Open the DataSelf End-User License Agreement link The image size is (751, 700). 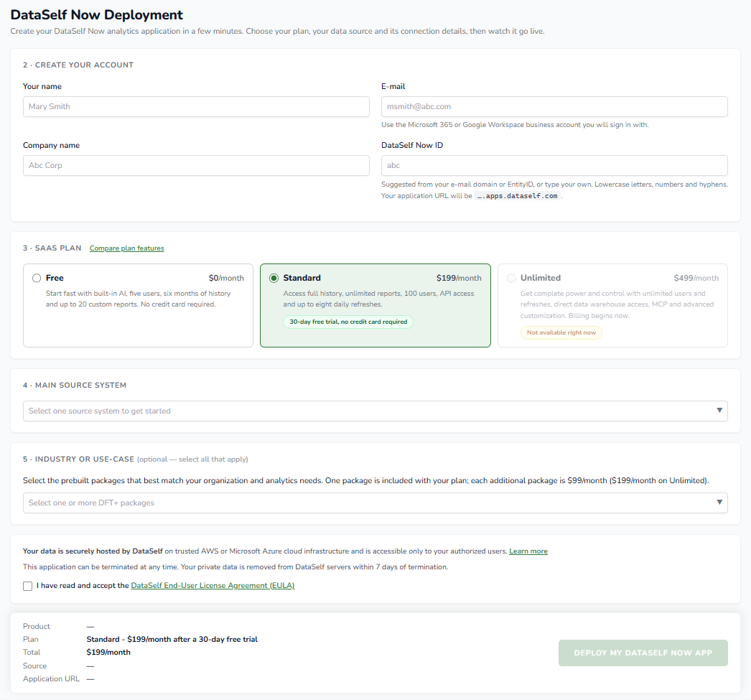[213, 586]
